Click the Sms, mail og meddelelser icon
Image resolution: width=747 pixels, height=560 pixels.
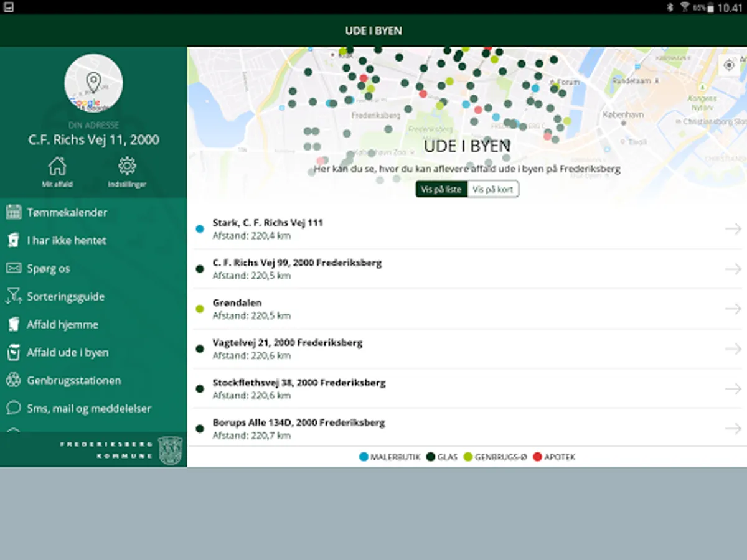[x=14, y=408]
